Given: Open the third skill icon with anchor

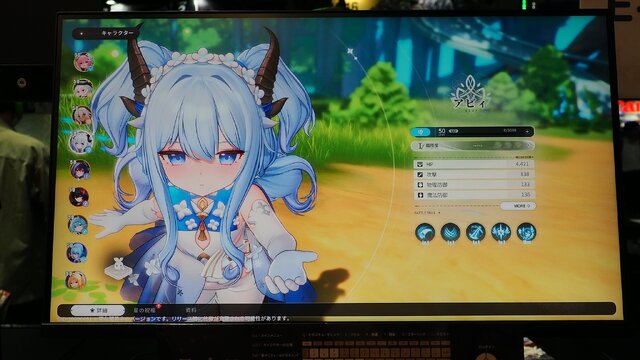Looking at the screenshot, I should (x=476, y=233).
